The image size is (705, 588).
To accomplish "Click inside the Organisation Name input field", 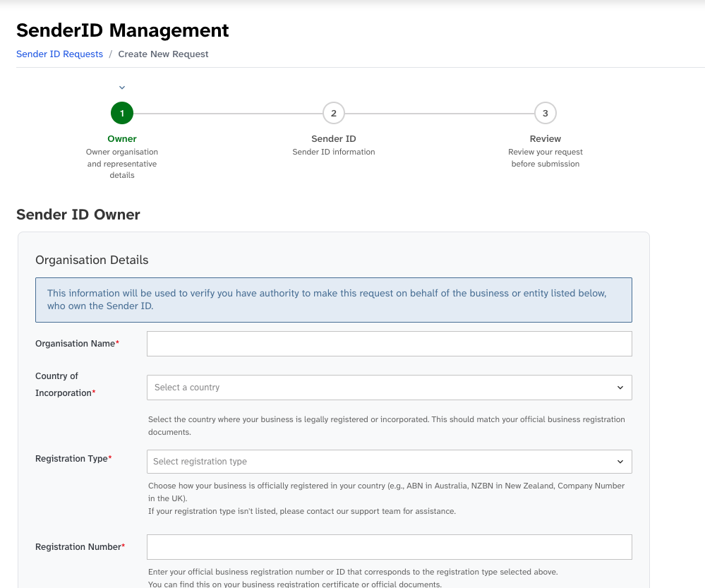I will click(x=389, y=344).
